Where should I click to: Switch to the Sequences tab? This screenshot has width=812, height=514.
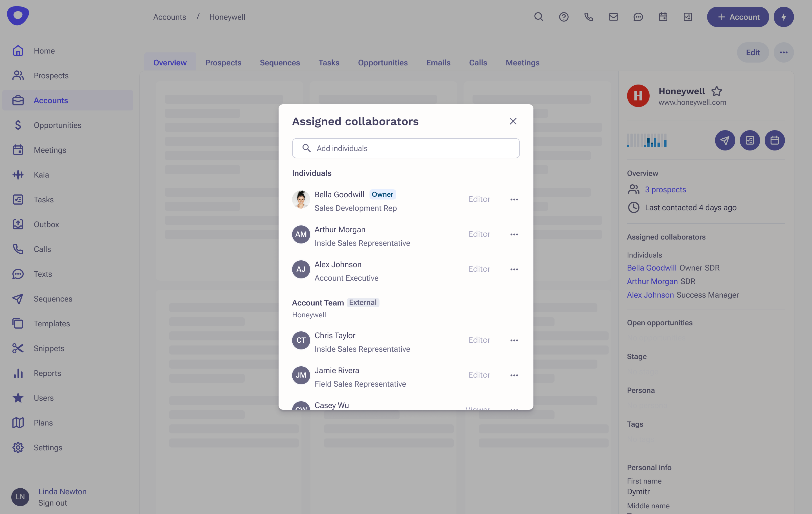point(279,62)
